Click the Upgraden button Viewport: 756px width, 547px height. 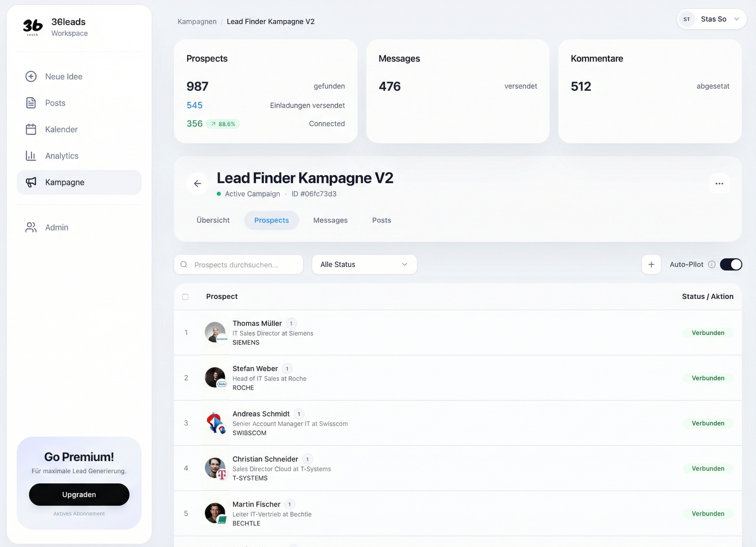pos(79,494)
